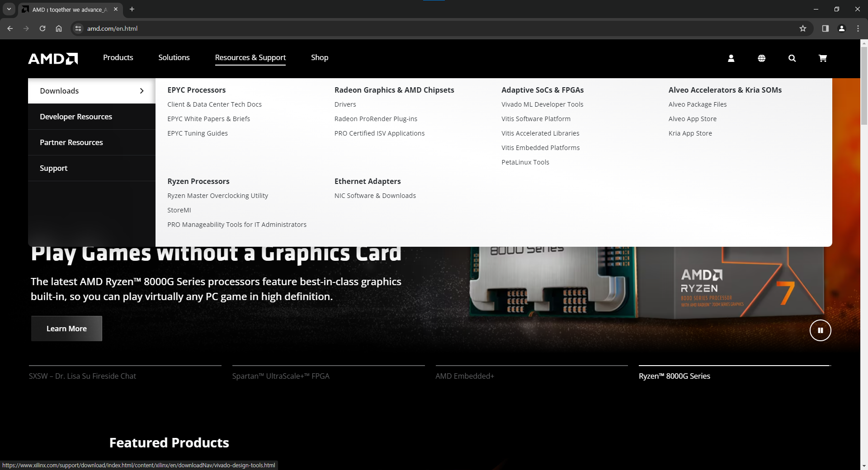Open Chrome's three-dot menu
The width and height of the screenshot is (868, 470).
pos(858,28)
